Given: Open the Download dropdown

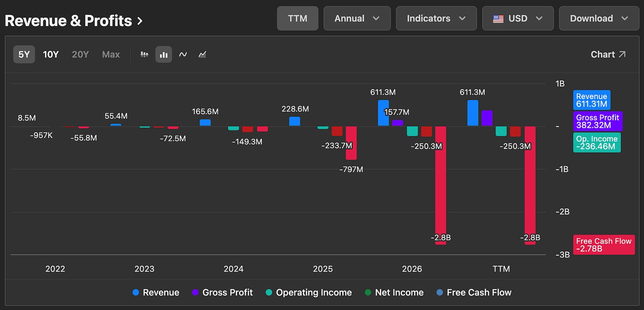Looking at the screenshot, I should coord(599,19).
